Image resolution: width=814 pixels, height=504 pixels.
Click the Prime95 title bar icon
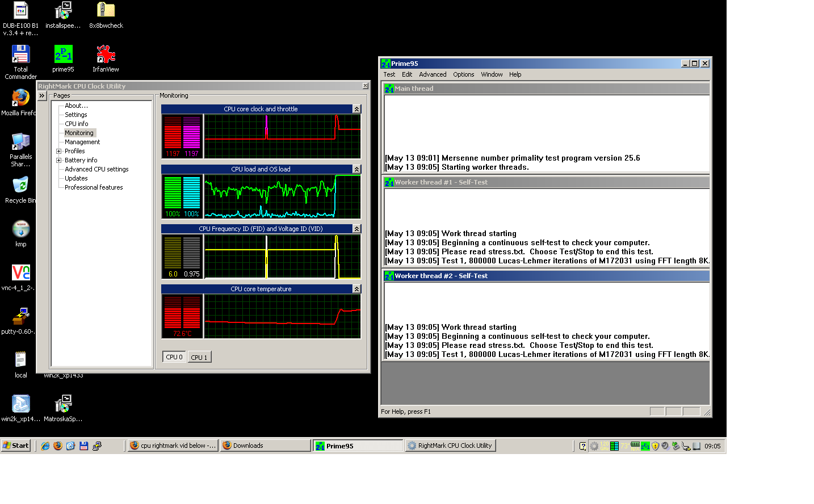(385, 64)
